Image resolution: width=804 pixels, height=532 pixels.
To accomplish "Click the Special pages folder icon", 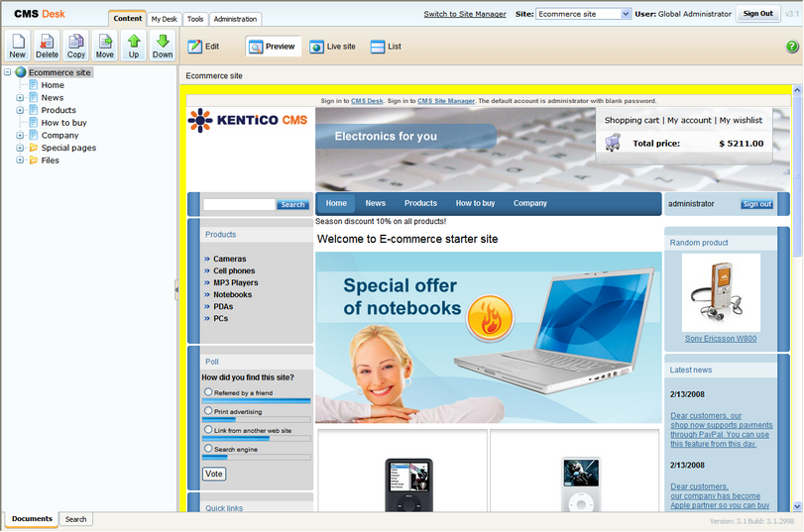I will coord(34,148).
